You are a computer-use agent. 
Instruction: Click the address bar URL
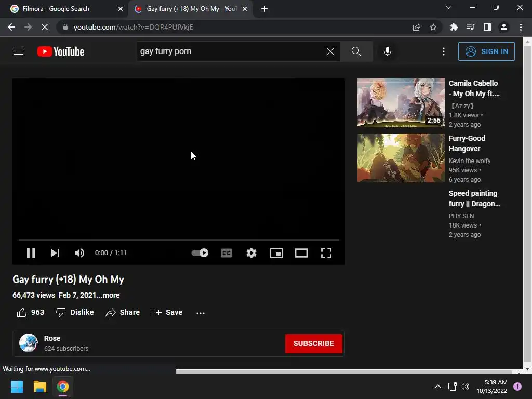pos(133,27)
